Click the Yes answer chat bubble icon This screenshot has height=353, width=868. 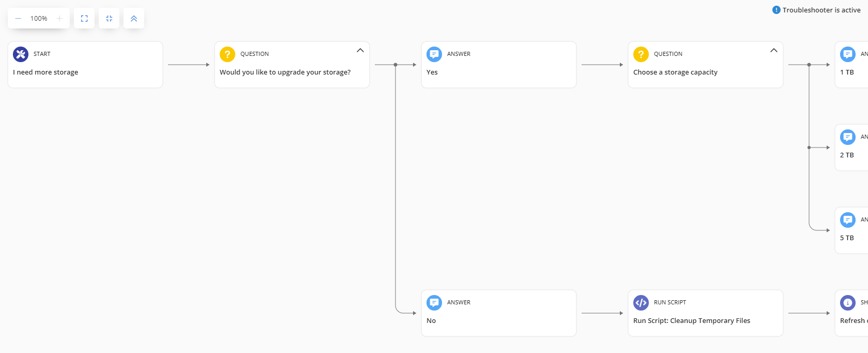pos(434,54)
